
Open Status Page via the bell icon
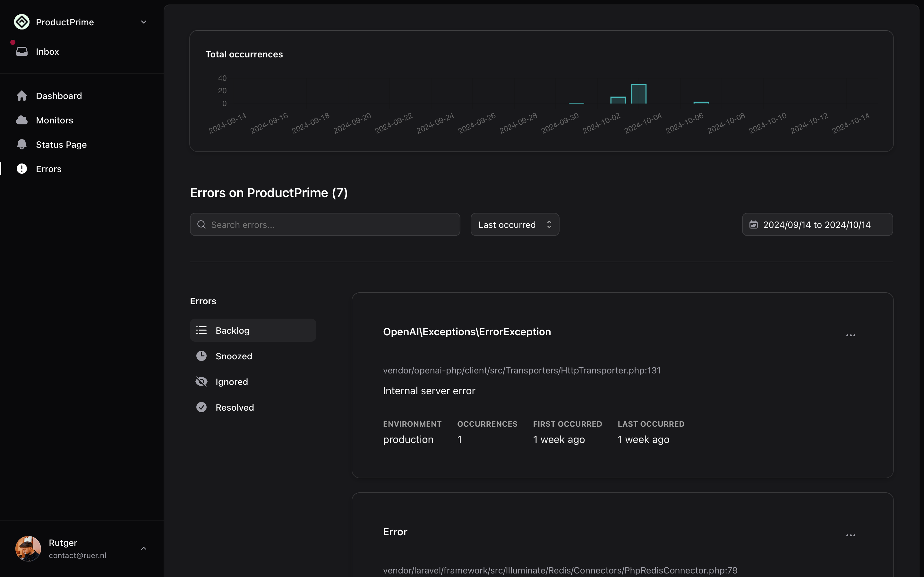(22, 144)
